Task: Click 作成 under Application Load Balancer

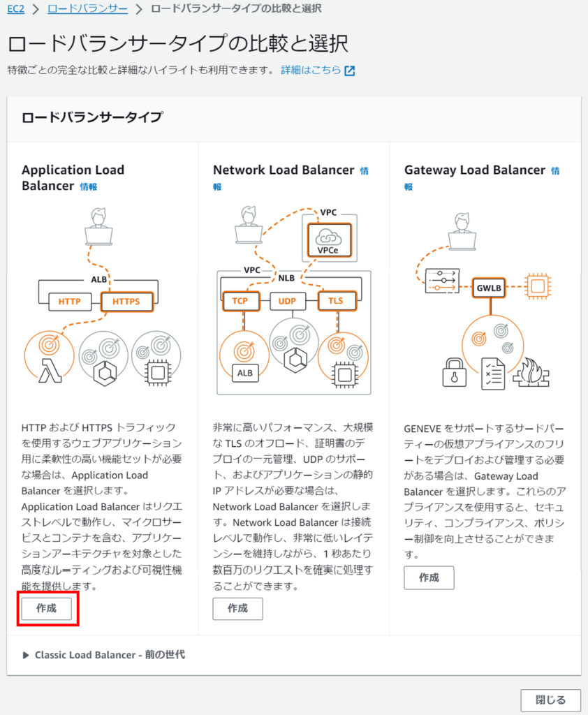Action: [47, 608]
